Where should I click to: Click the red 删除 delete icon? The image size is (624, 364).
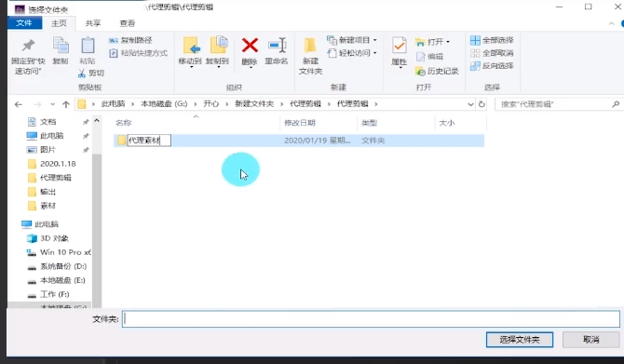[250, 46]
